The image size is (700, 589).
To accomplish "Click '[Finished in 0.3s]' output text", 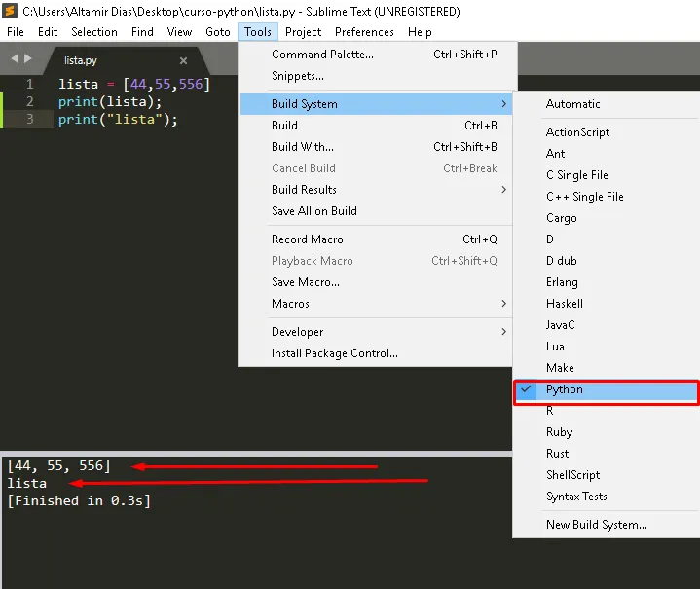I will 79,500.
